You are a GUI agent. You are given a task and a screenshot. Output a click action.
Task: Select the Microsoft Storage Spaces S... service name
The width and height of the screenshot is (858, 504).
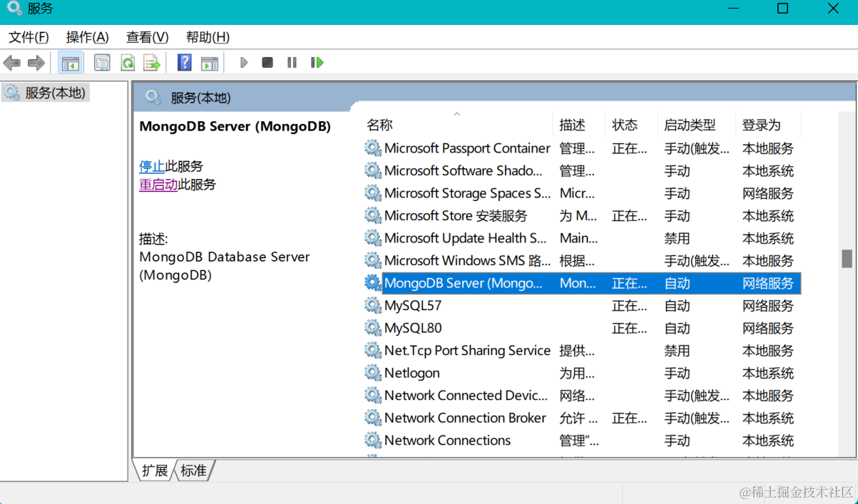tap(467, 193)
